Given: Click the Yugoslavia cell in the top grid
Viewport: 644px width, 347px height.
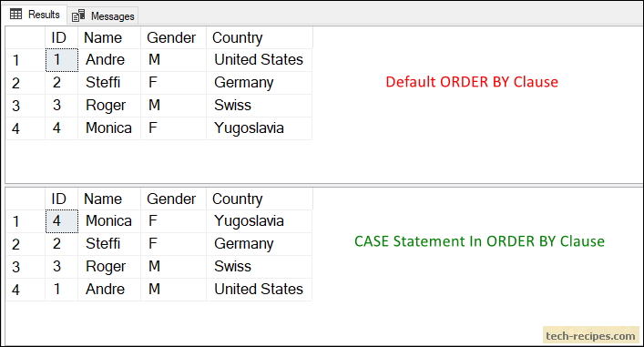Looking at the screenshot, I should pyautogui.click(x=260, y=128).
